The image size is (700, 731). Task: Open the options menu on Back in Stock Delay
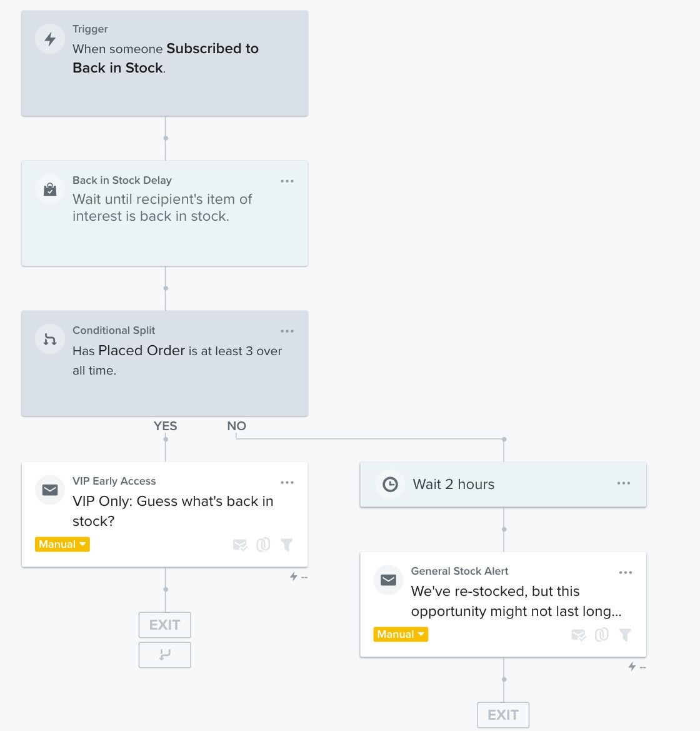(x=287, y=181)
